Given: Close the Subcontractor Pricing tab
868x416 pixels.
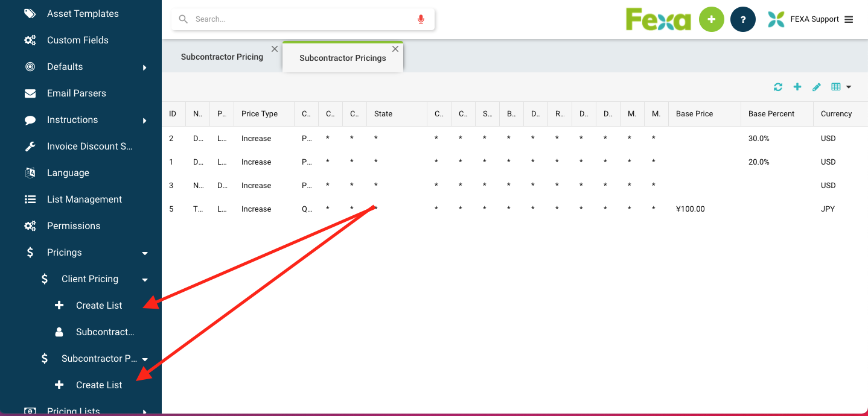Looking at the screenshot, I should point(275,49).
